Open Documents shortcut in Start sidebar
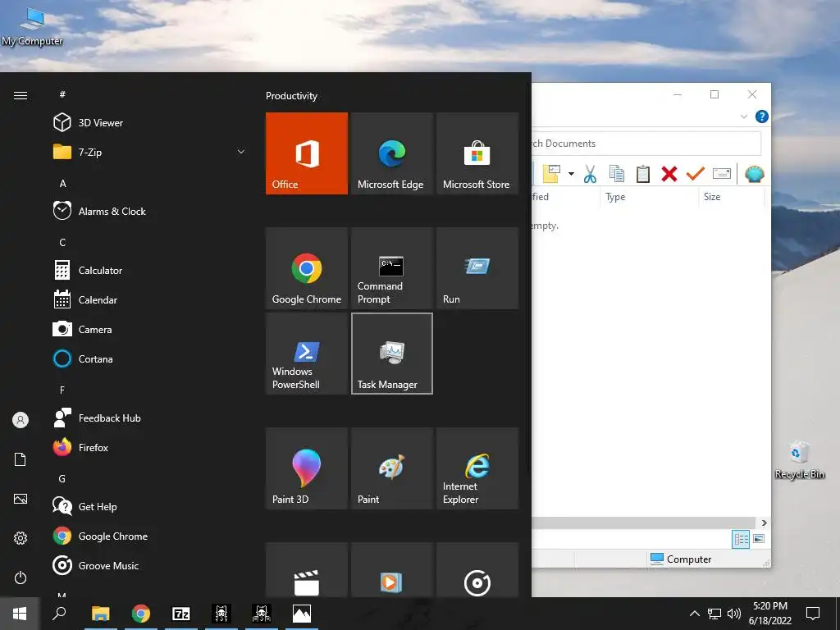Screen dimensions: 840x630 click(x=21, y=459)
